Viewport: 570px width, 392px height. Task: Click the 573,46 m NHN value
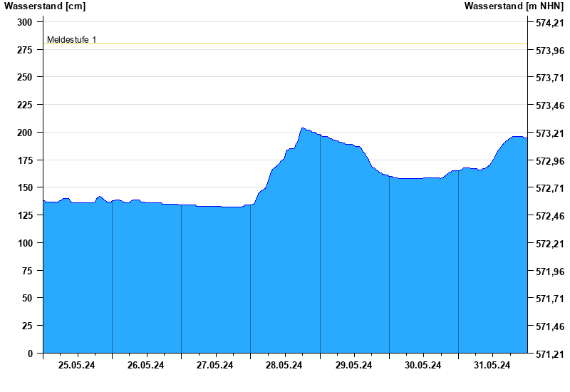(550, 105)
